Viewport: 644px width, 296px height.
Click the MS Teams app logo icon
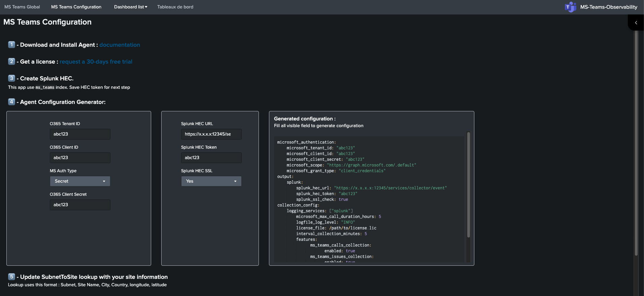tap(570, 7)
